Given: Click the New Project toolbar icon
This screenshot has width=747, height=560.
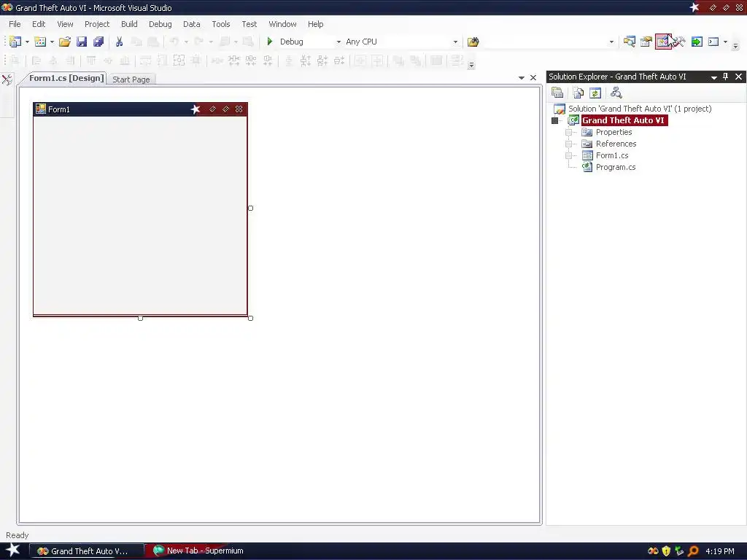Looking at the screenshot, I should pos(15,42).
